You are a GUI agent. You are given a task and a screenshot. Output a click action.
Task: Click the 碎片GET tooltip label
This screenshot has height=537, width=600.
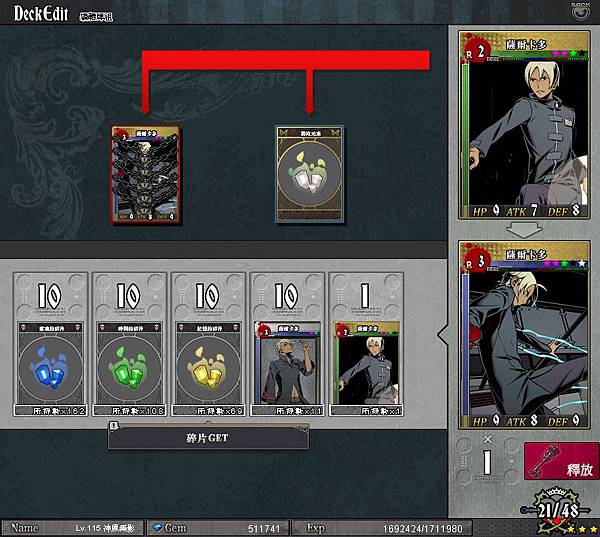[x=209, y=437]
